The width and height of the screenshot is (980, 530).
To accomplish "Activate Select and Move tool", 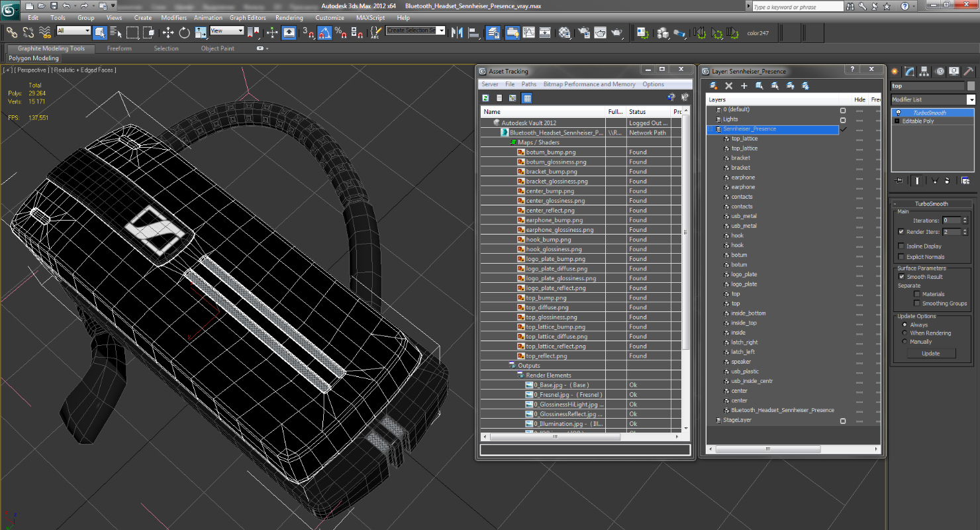I will (x=168, y=32).
